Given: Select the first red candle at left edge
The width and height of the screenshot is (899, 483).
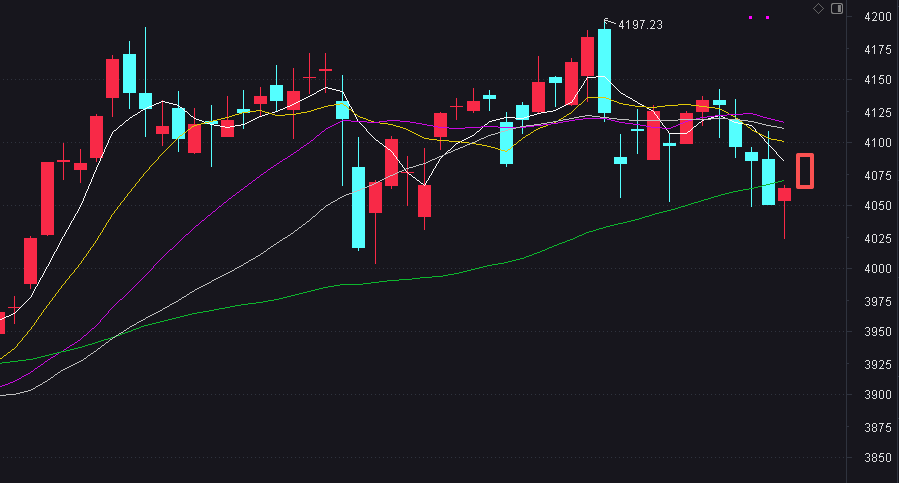Looking at the screenshot, I should [x=2, y=322].
